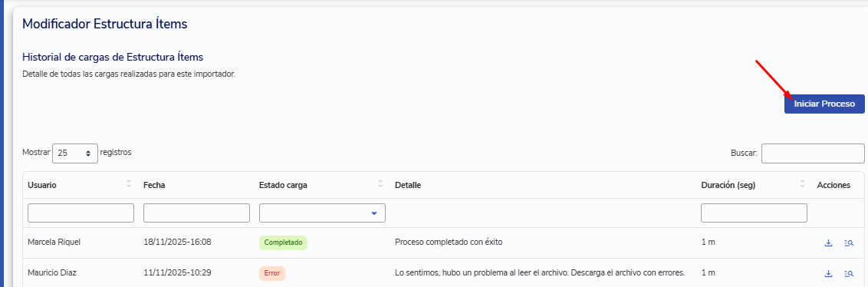Select the Acciones column header
Viewport: 868px width, 287px height.
click(x=833, y=185)
